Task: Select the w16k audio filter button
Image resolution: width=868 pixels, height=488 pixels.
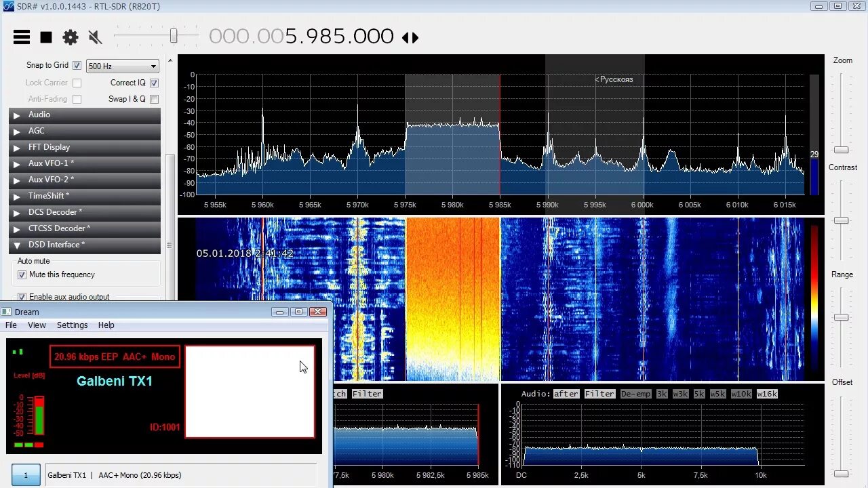Action: click(x=767, y=394)
